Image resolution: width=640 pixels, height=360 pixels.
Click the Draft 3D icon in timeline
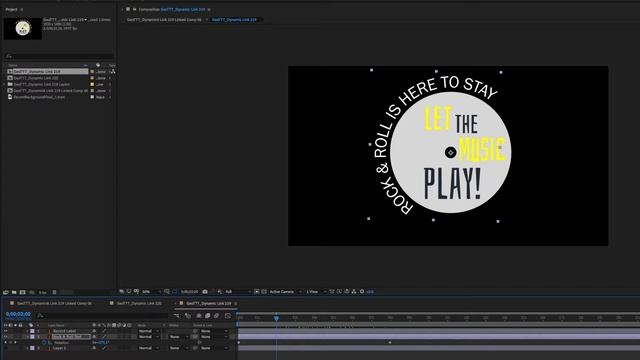188,316
